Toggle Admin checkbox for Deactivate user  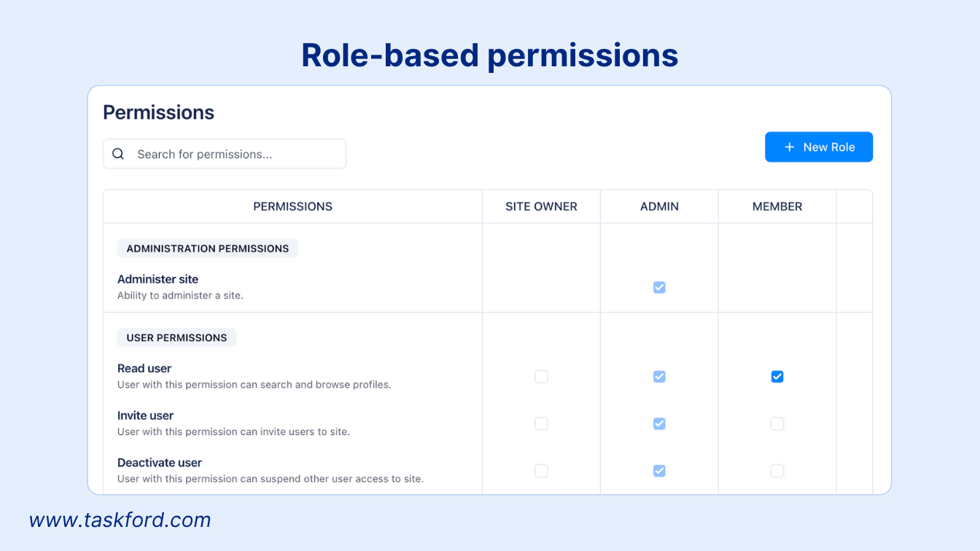click(659, 471)
